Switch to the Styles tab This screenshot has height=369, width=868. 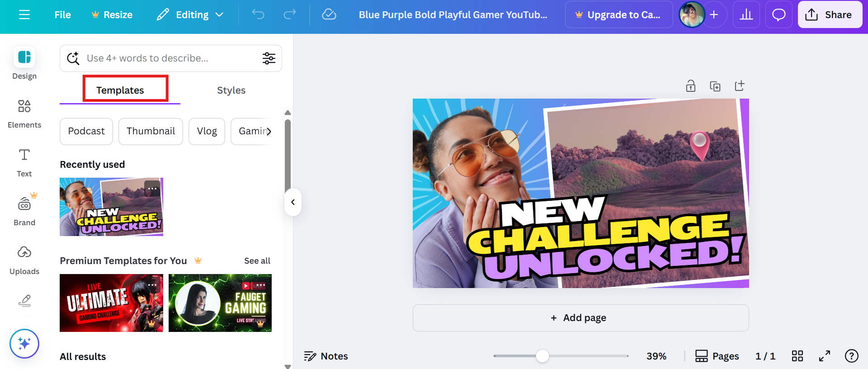(231, 90)
